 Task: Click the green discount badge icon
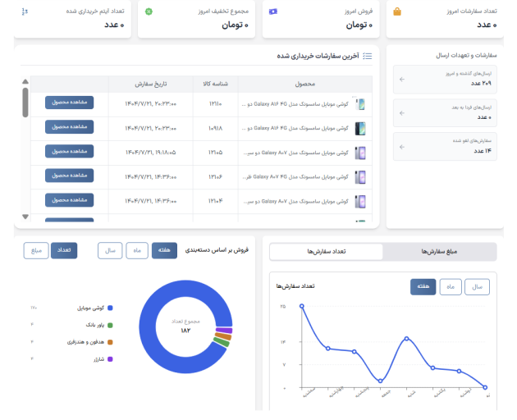click(149, 11)
